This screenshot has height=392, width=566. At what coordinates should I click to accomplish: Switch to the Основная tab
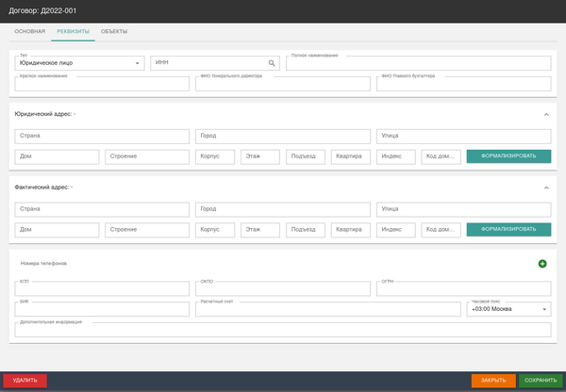(x=29, y=32)
